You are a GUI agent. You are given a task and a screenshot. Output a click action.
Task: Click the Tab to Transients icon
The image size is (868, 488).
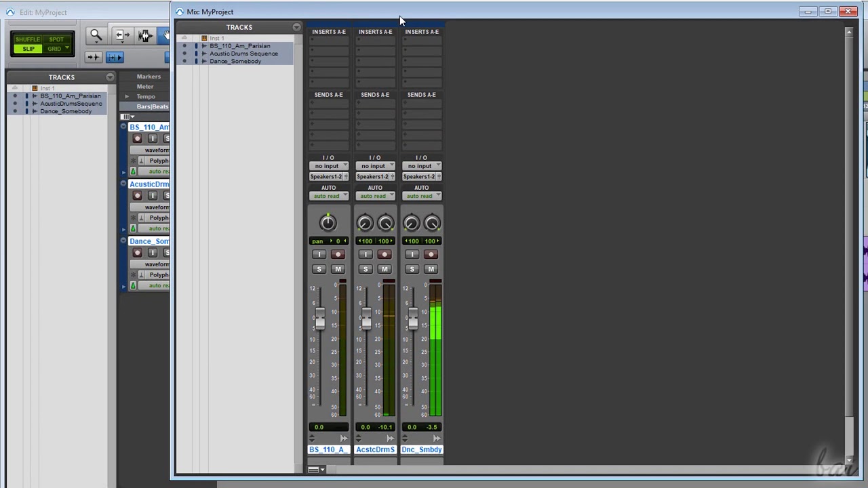coord(94,57)
